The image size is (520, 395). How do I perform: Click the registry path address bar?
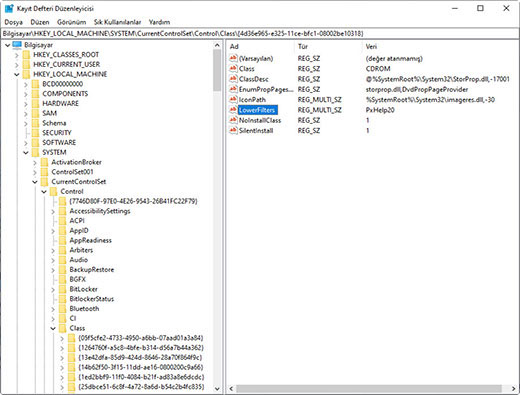click(x=260, y=33)
